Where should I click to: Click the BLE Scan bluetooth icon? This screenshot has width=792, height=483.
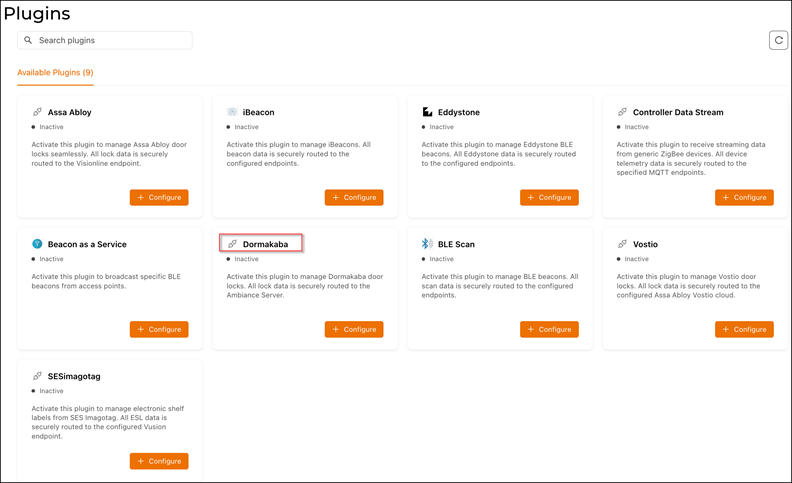click(x=427, y=244)
